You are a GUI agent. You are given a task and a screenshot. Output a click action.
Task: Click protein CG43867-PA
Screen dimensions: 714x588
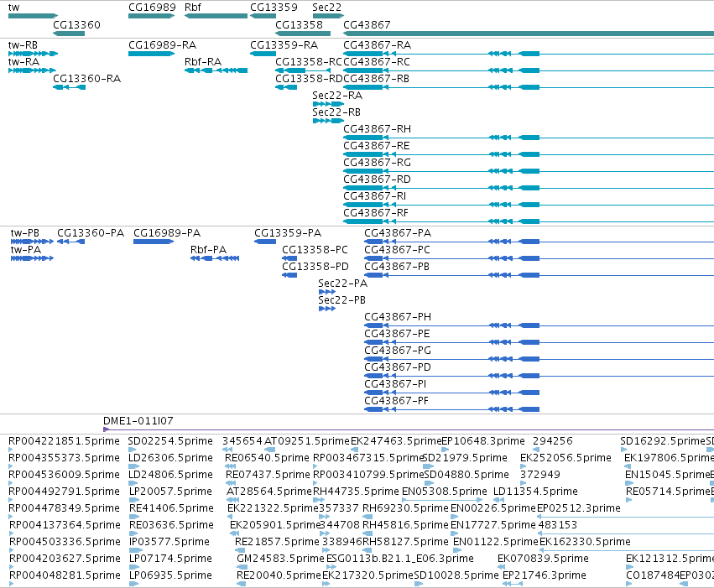[398, 233]
